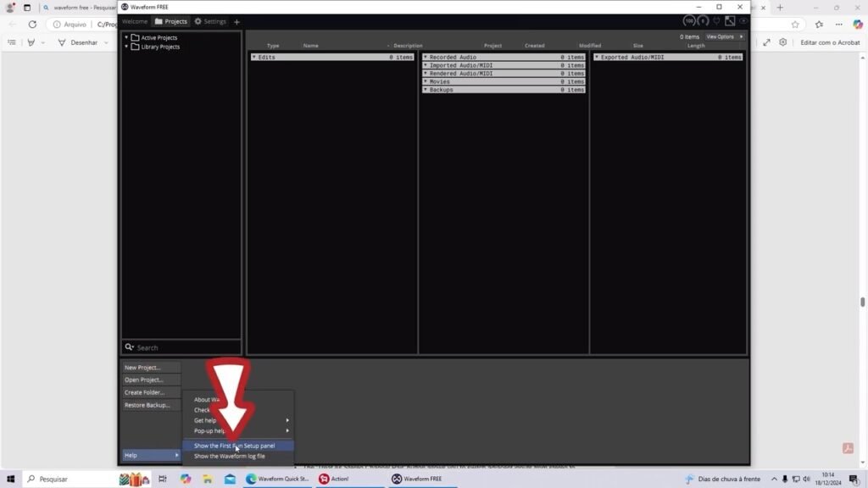Toggle the eye icon in Waveform's top bar
868x488 pixels.
(743, 21)
